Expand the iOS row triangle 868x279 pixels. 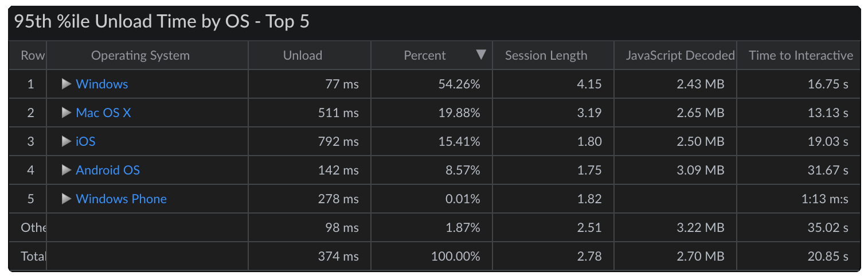point(67,142)
